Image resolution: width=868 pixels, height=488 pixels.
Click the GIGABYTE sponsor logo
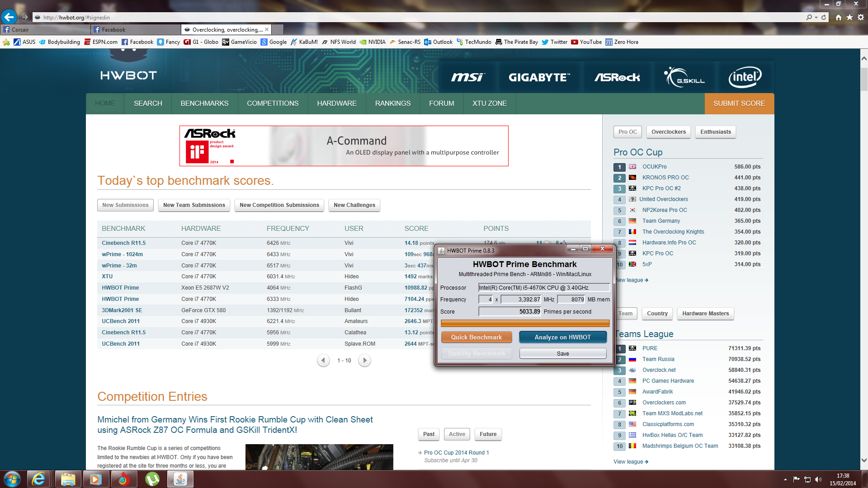point(539,77)
